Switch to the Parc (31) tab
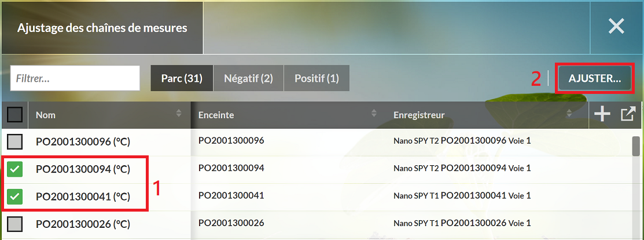The image size is (644, 240). point(182,78)
